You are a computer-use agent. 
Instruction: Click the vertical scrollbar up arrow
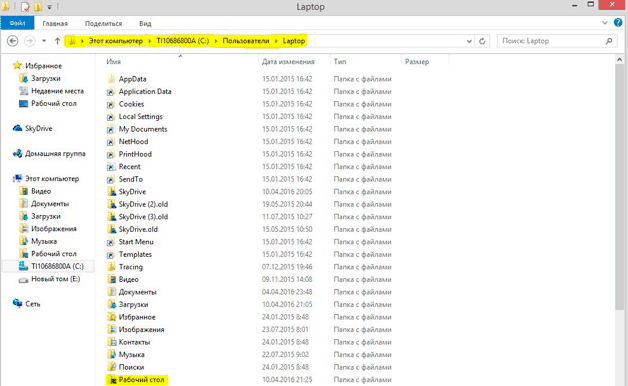(x=619, y=60)
